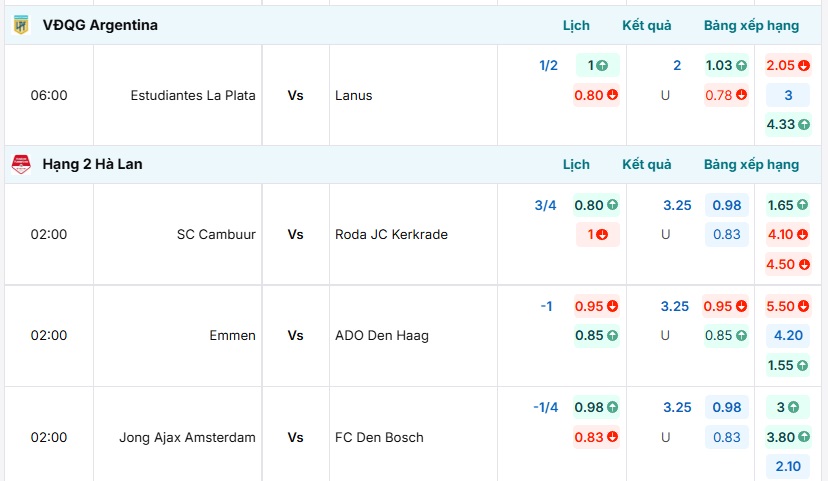
Task: Click the 5.50 odds for Emmen match
Action: [787, 307]
